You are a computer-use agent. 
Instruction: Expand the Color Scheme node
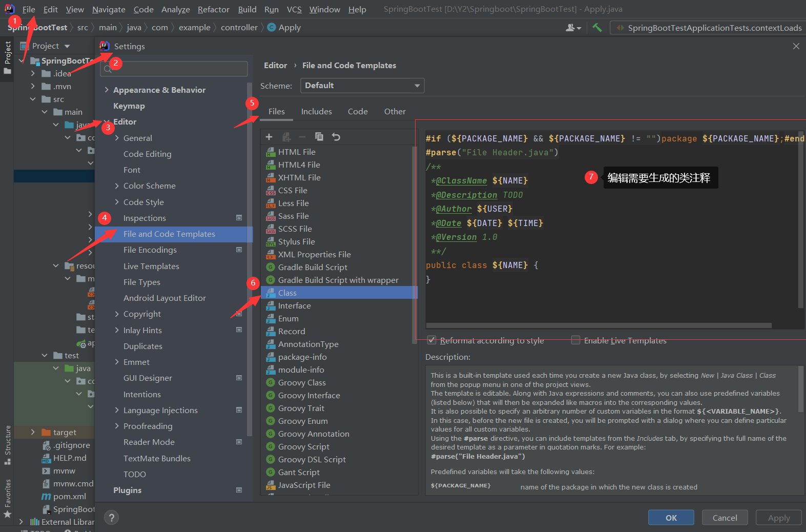coord(117,186)
